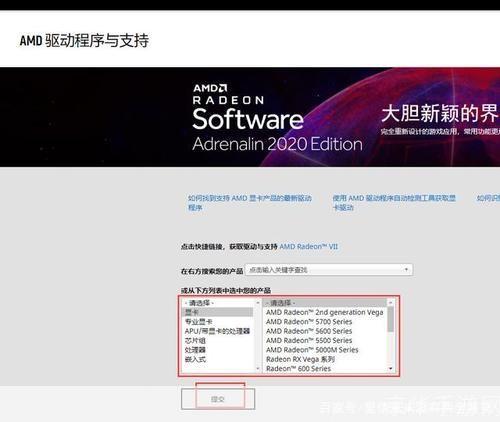Image resolution: width=500 pixels, height=422 pixels.
Task: Open the Radeon Software Adrenalin 2020 banner
Action: (x=250, y=117)
